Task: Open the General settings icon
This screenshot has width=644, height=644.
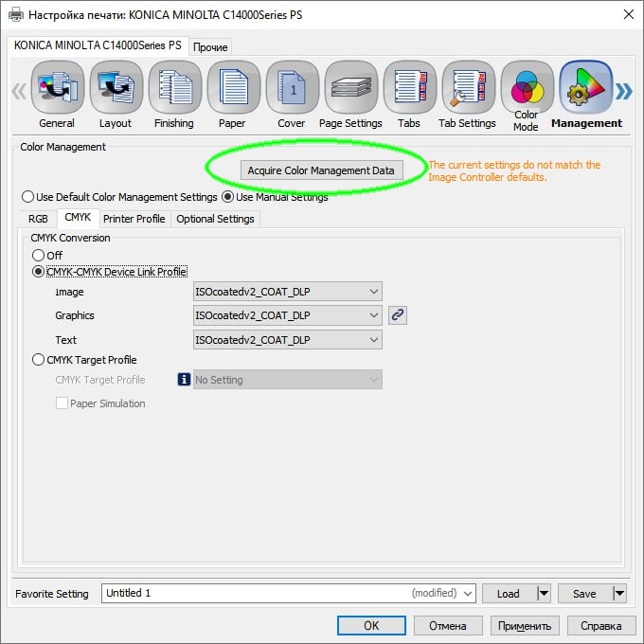Action: click(x=58, y=87)
